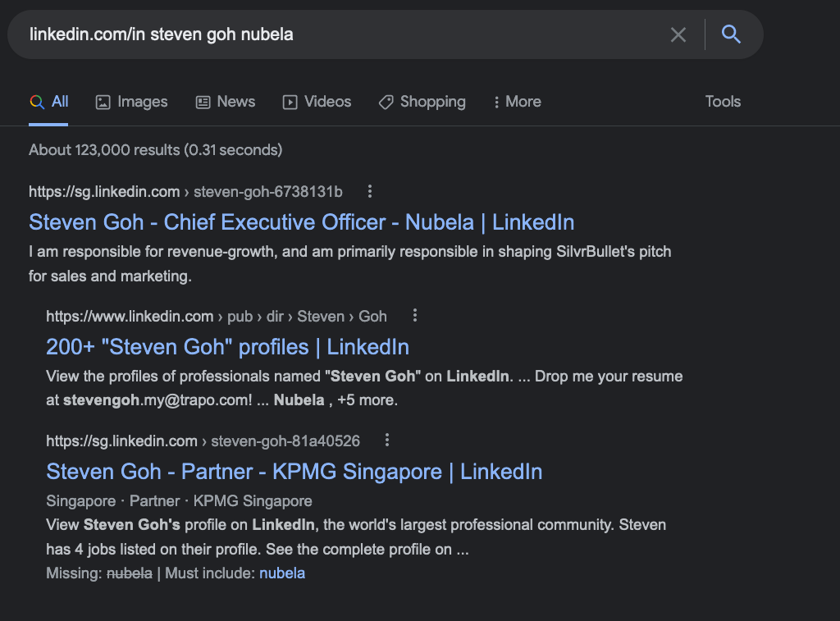Click the sg.linkedin.com steven-goh-6738131b URL

coord(185,192)
